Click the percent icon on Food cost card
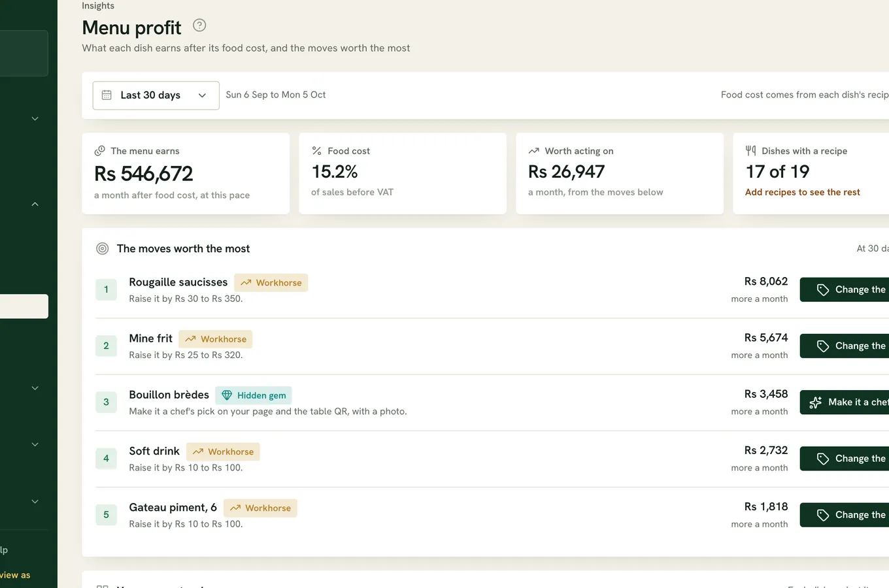889x588 pixels. 316,151
